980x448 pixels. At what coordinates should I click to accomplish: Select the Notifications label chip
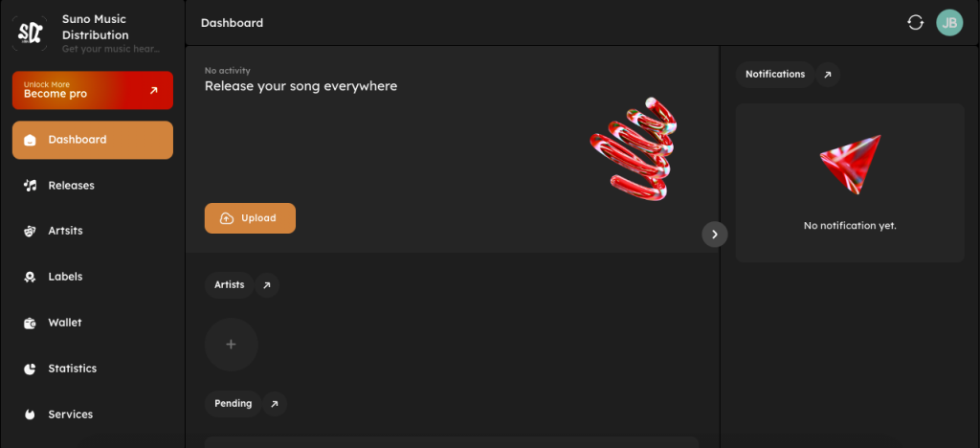775,75
